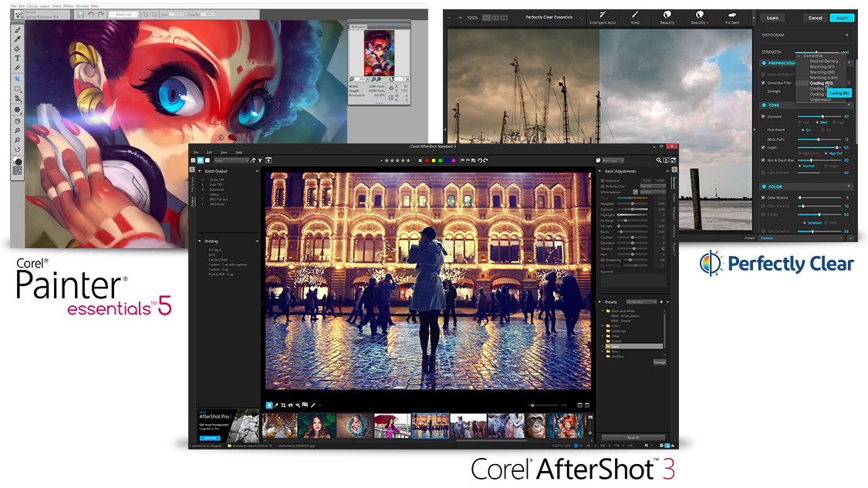Click the zoom in plus icon in Perfectly Clear
The width and height of the screenshot is (868, 488).
coord(460,18)
